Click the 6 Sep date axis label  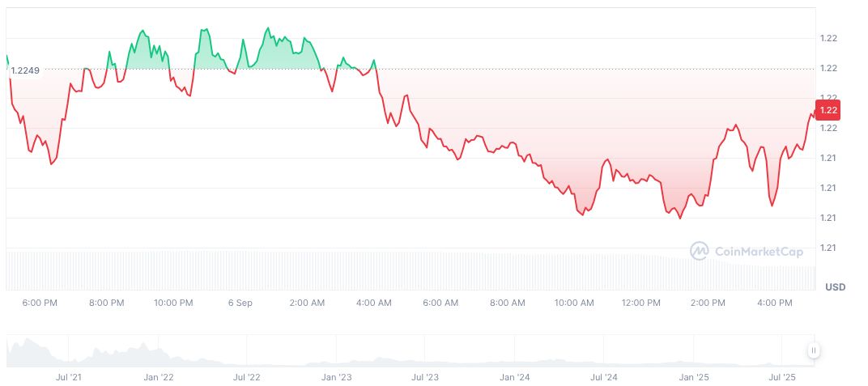tap(240, 303)
